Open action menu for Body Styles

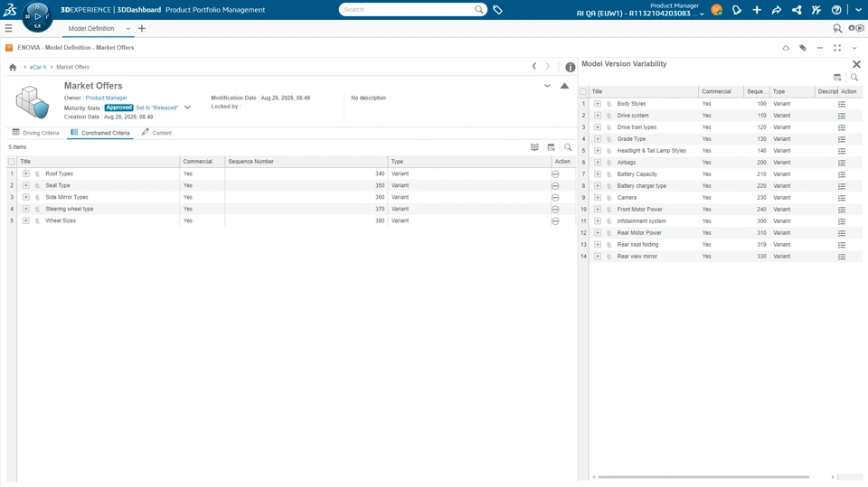click(842, 104)
